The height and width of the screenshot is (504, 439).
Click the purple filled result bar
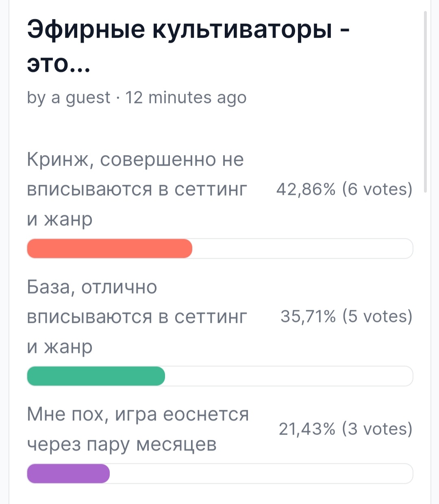click(x=68, y=474)
